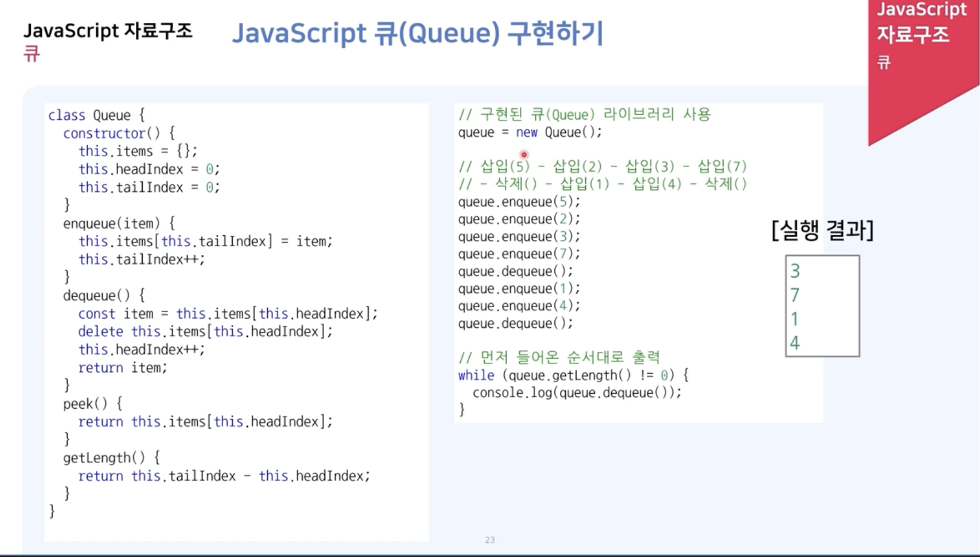Click the line 'queue.enqueue(3);'
Image resolution: width=980 pixels, height=557 pixels.
[519, 236]
